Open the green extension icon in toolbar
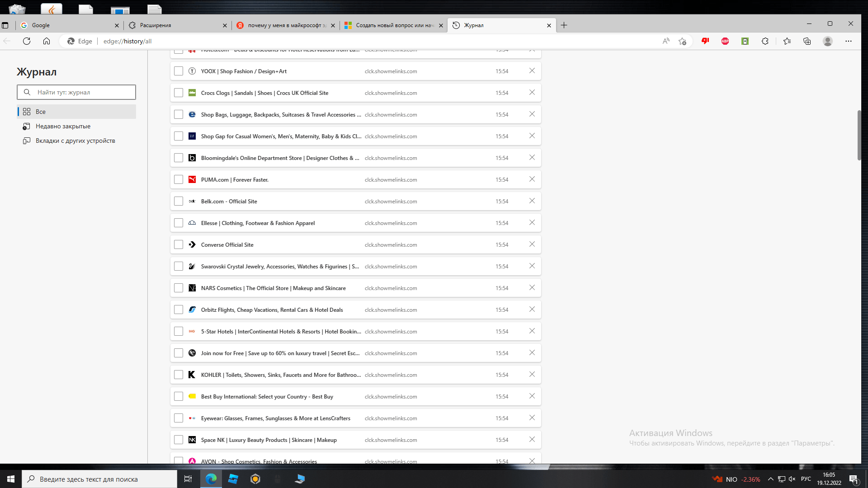The width and height of the screenshot is (868, 488). pos(745,41)
